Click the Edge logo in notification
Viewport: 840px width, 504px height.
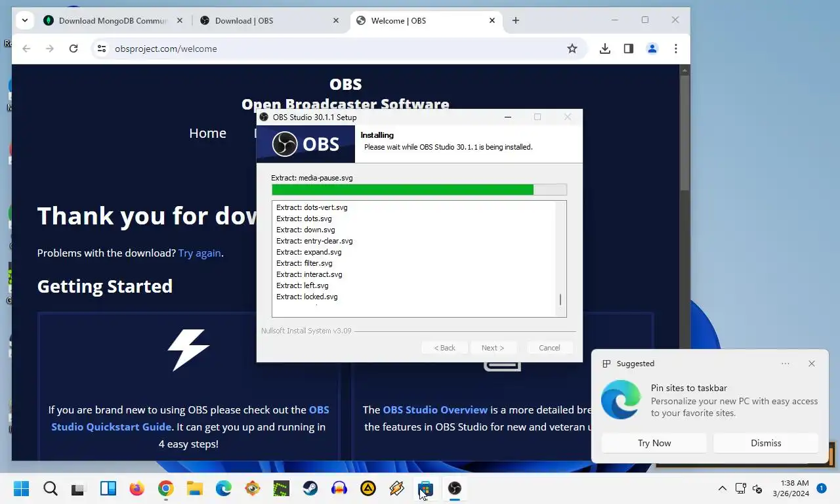[621, 399]
